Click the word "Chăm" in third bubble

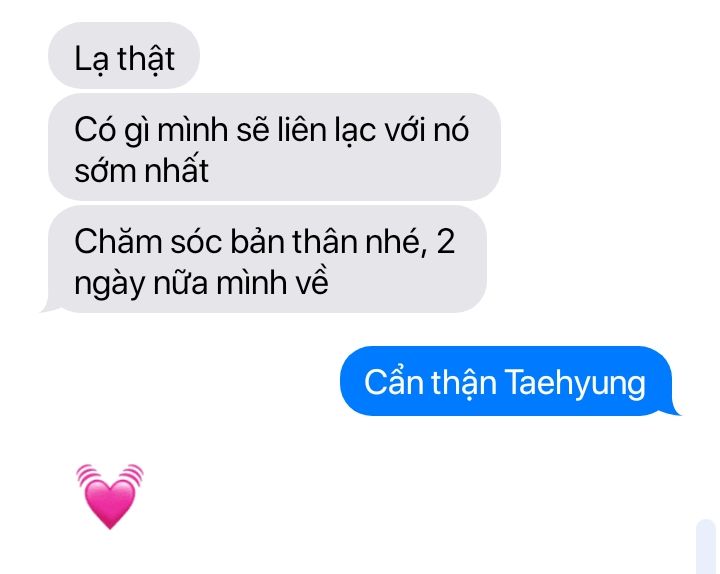click(118, 241)
